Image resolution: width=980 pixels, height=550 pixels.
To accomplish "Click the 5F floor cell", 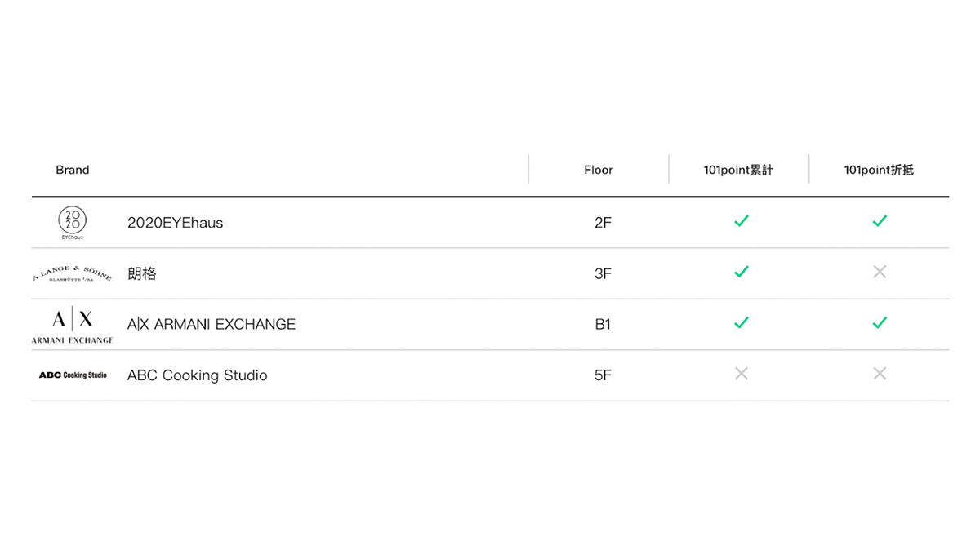I will click(603, 375).
